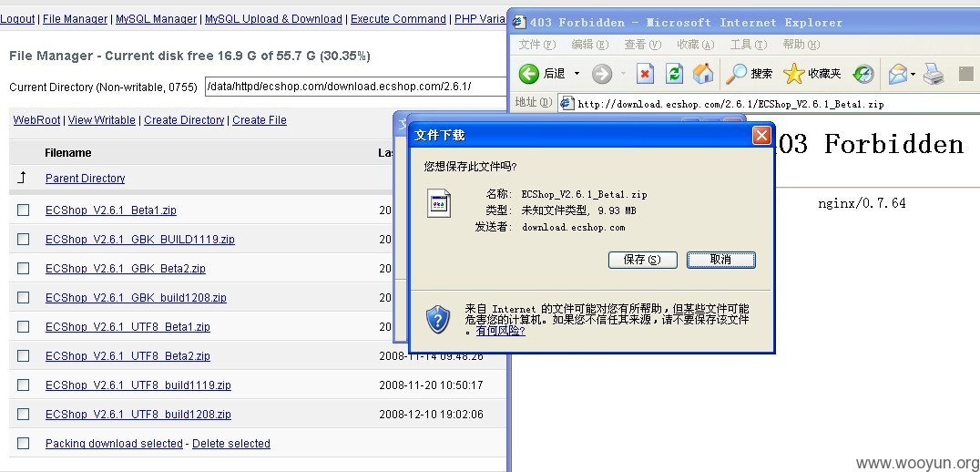Check the box for ECShop_V2.6.1_GBK_Beta2.zip
This screenshot has width=980, height=472.
23,268
